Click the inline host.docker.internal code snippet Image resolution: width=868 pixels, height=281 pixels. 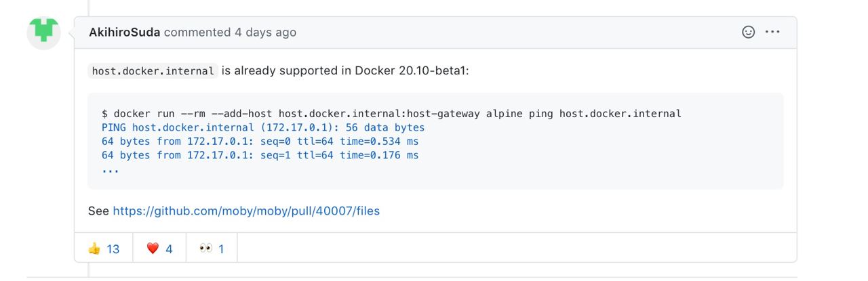click(153, 71)
